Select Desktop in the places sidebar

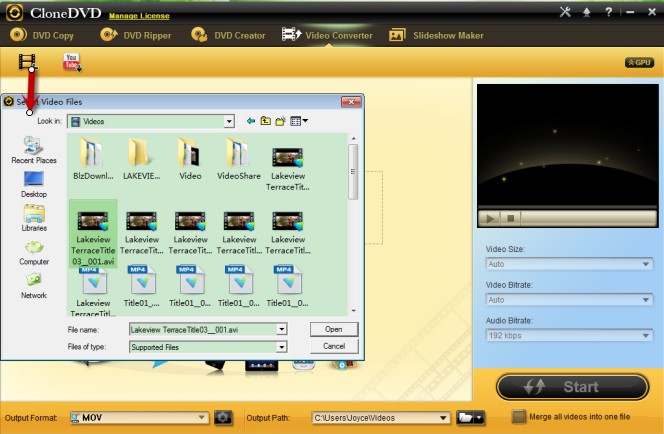click(34, 185)
